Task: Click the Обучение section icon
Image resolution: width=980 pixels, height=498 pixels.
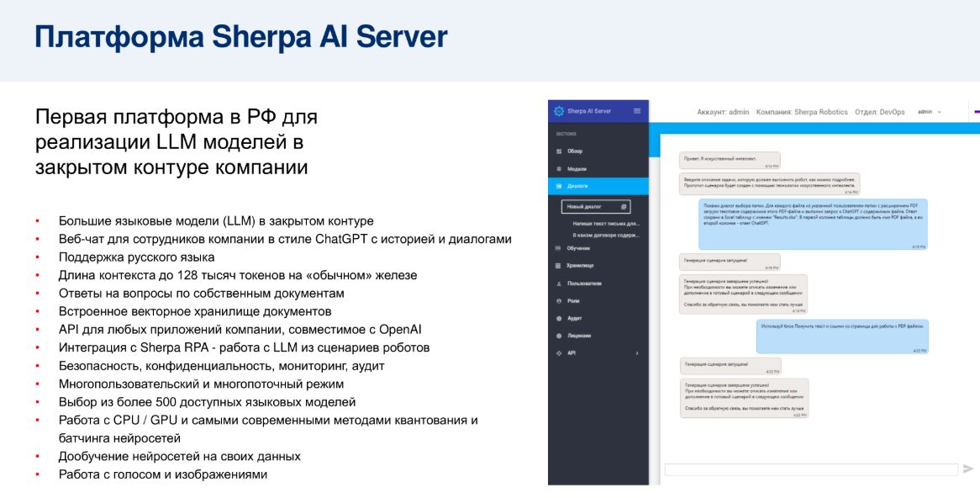Action: pos(558,248)
